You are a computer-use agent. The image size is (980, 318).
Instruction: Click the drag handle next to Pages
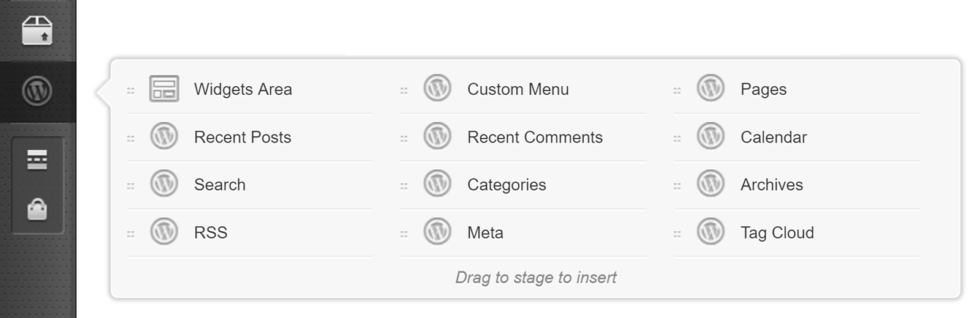(x=677, y=91)
